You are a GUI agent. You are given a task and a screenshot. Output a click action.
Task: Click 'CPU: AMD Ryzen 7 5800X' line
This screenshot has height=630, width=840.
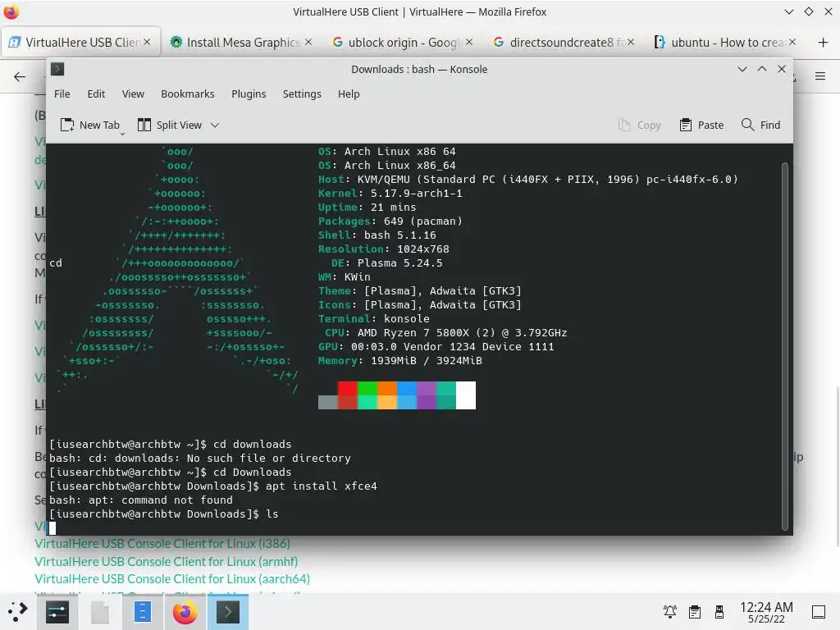click(x=445, y=333)
